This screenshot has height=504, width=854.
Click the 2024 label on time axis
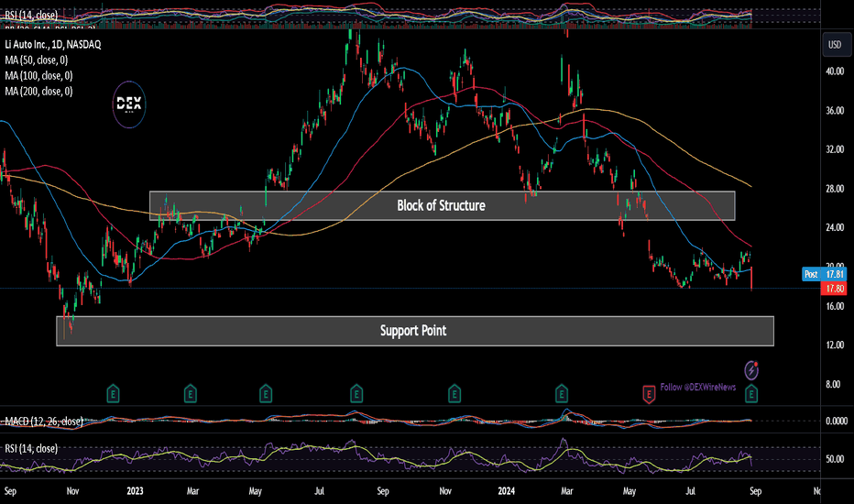tap(507, 491)
